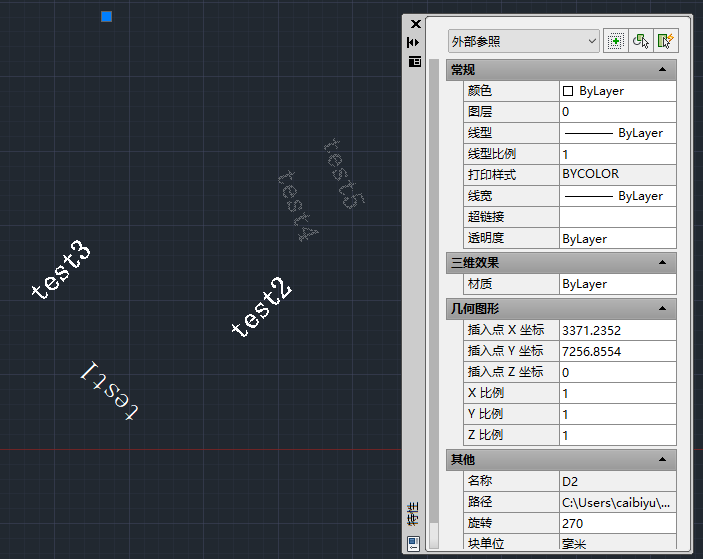This screenshot has width=703, height=559.
Task: Collapse the 三维效果 section
Action: (x=662, y=263)
